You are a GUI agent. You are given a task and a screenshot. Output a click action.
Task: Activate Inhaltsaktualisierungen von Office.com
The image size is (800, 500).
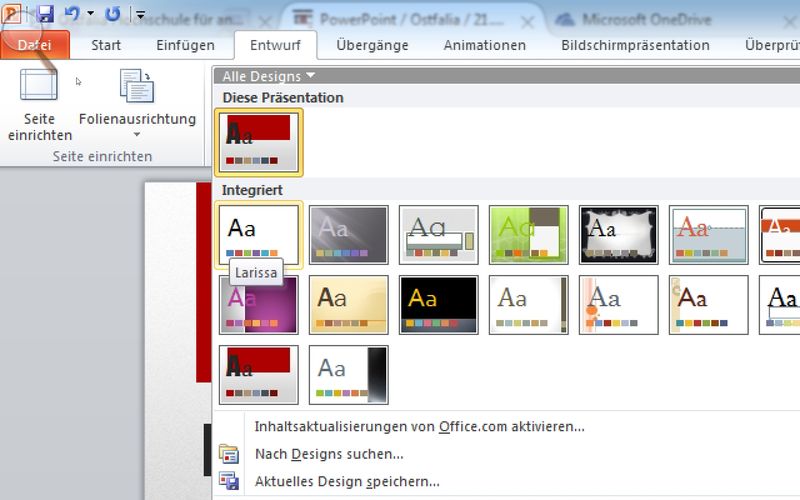[419, 427]
